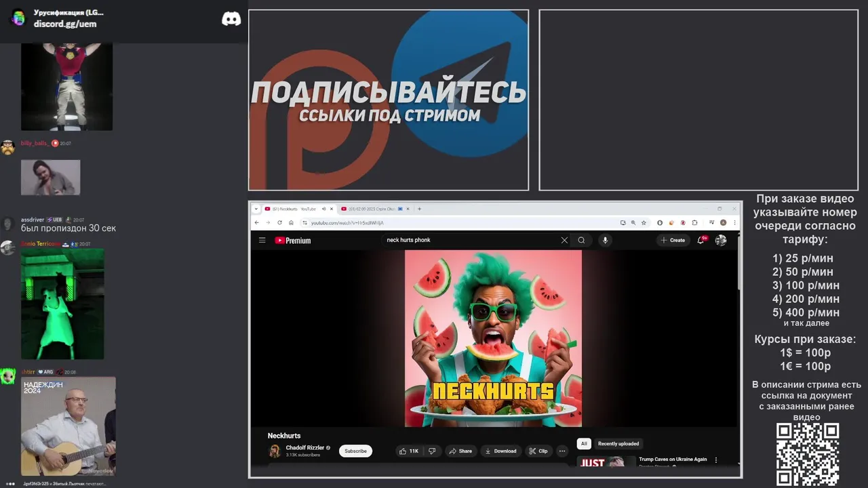The height and width of the screenshot is (488, 868).
Task: Open site information icon in address bar
Action: (304, 222)
